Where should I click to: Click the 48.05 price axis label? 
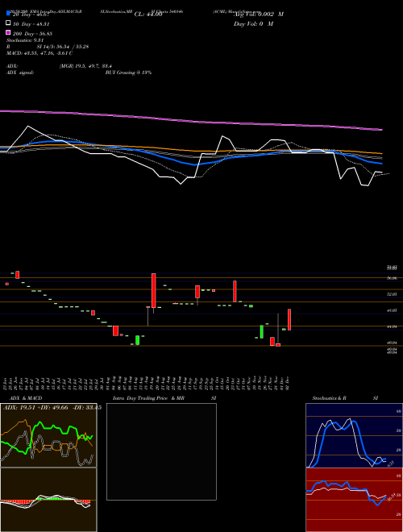(x=392, y=310)
